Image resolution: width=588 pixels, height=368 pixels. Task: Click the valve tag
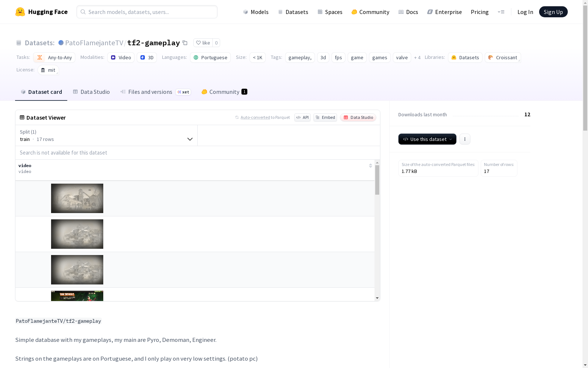[402, 57]
